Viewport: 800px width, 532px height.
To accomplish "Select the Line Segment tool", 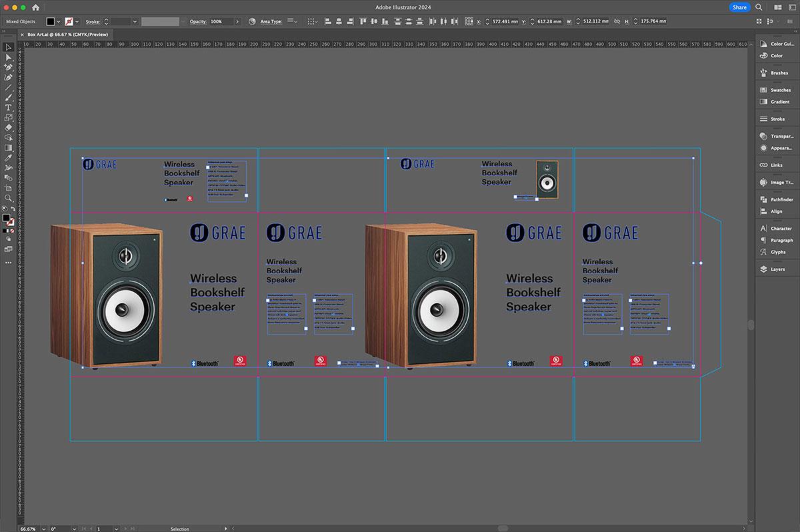I will (8, 87).
